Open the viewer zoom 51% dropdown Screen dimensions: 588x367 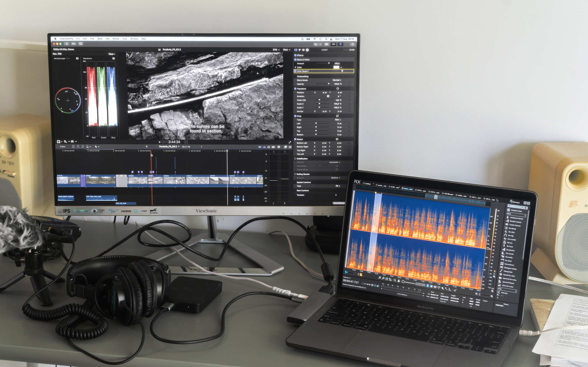tap(276, 50)
